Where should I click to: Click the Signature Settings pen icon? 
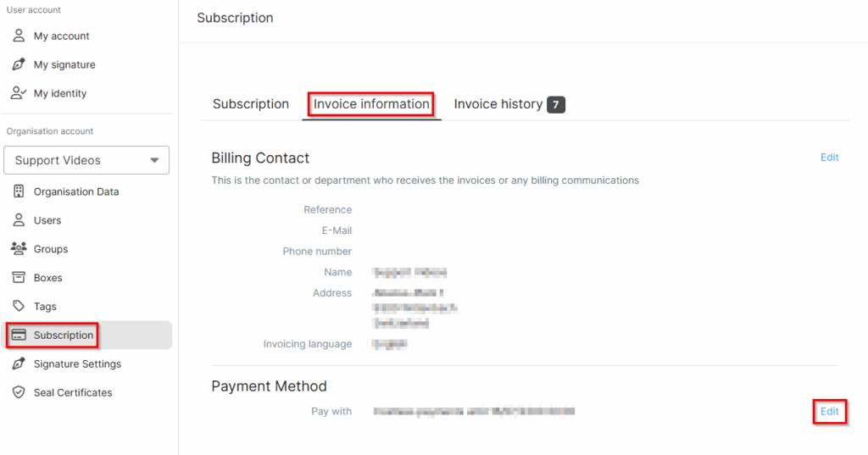(x=19, y=363)
